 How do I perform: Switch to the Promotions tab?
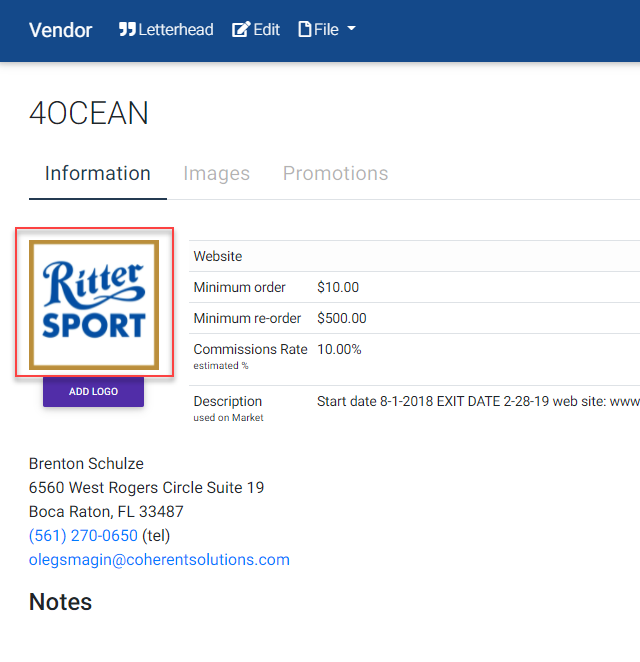click(x=336, y=174)
